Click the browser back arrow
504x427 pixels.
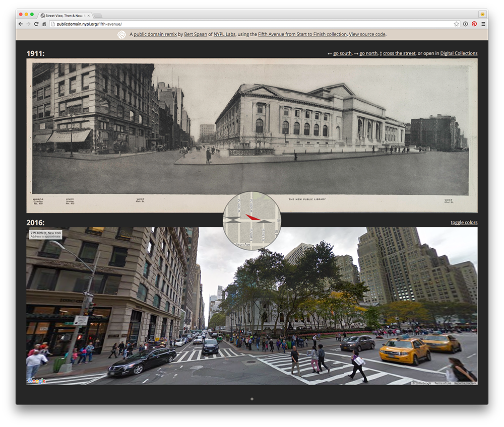pyautogui.click(x=19, y=23)
